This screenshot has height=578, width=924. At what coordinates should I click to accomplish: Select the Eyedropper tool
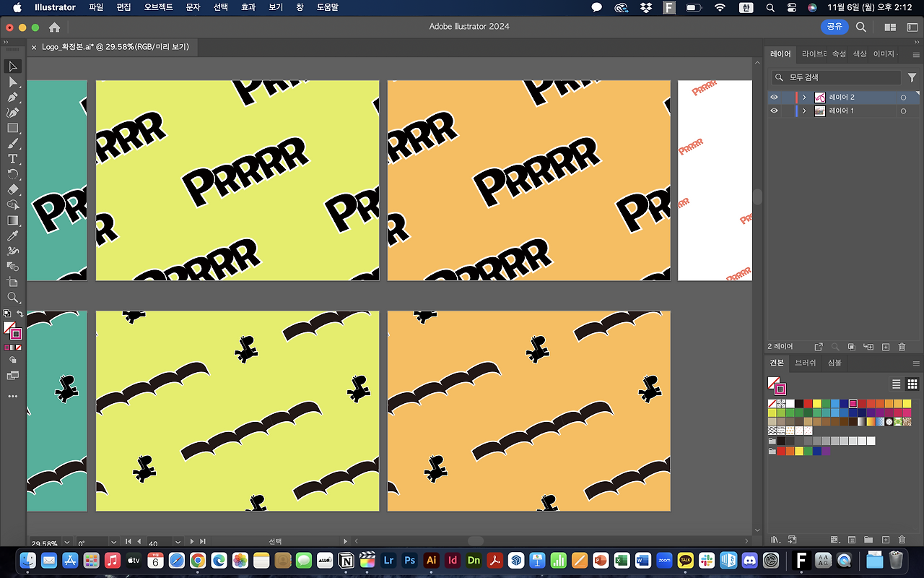(13, 236)
